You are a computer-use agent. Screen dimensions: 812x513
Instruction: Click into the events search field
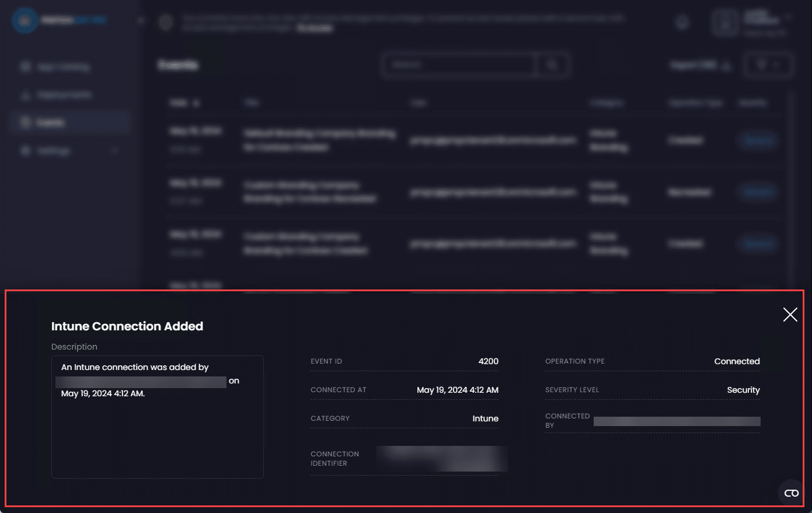click(x=458, y=65)
